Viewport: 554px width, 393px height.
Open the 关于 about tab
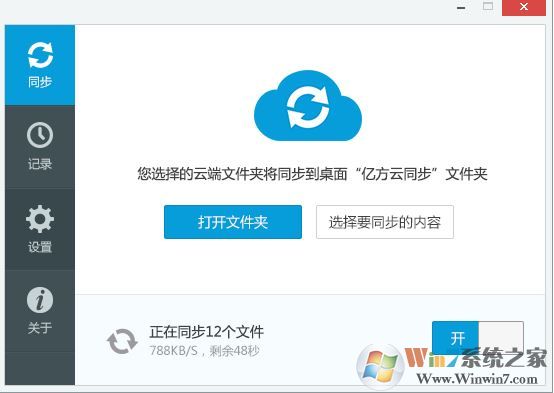pos(40,311)
